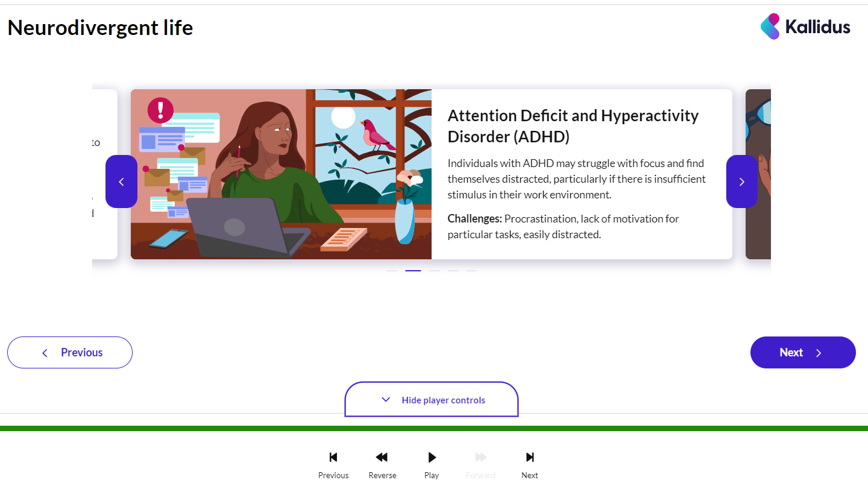Viewport: 868px width, 483px height.
Task: Click the carousel right arrow button
Action: pyautogui.click(x=741, y=182)
